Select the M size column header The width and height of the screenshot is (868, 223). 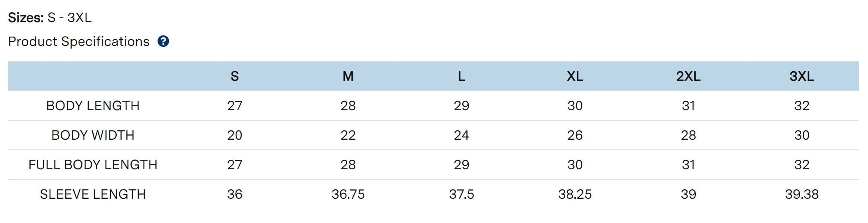click(x=348, y=76)
